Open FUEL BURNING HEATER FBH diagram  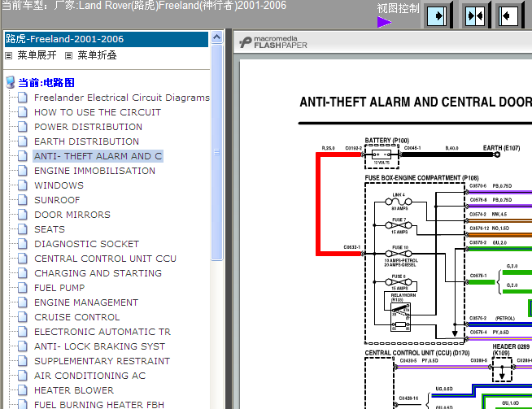click(99, 405)
